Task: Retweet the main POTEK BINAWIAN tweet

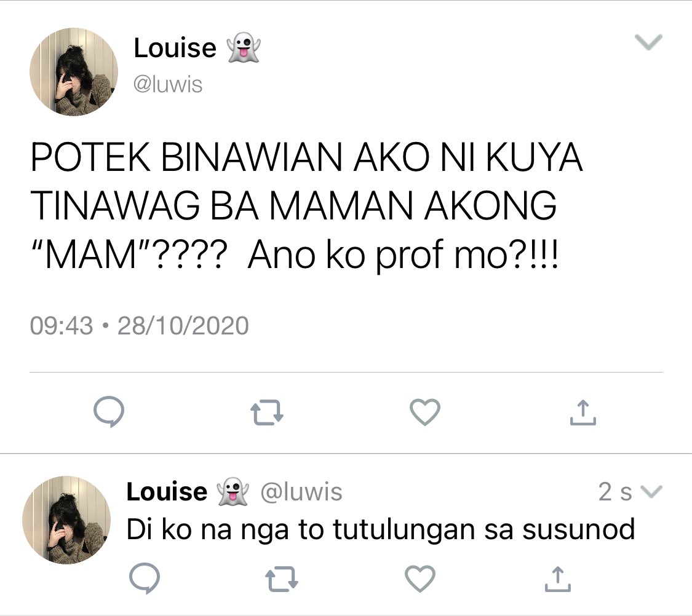Action: (x=266, y=412)
